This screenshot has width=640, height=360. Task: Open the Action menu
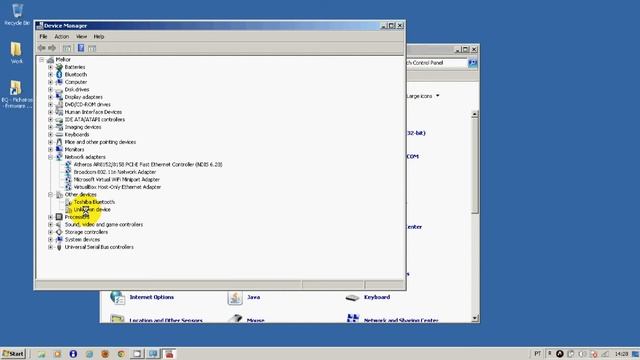pyautogui.click(x=62, y=36)
